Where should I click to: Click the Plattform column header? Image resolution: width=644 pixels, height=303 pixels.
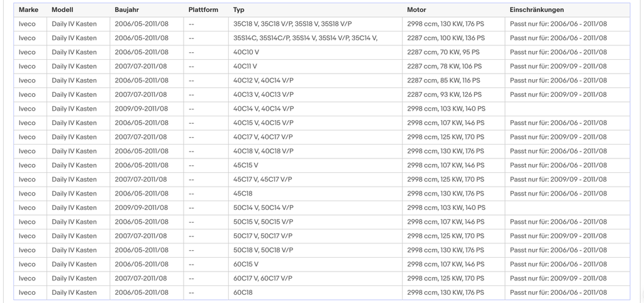[x=206, y=10]
